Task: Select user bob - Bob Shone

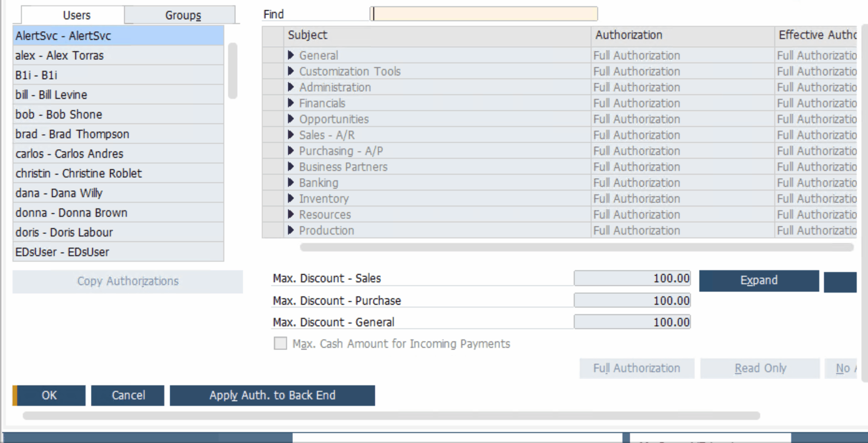Action: point(75,114)
